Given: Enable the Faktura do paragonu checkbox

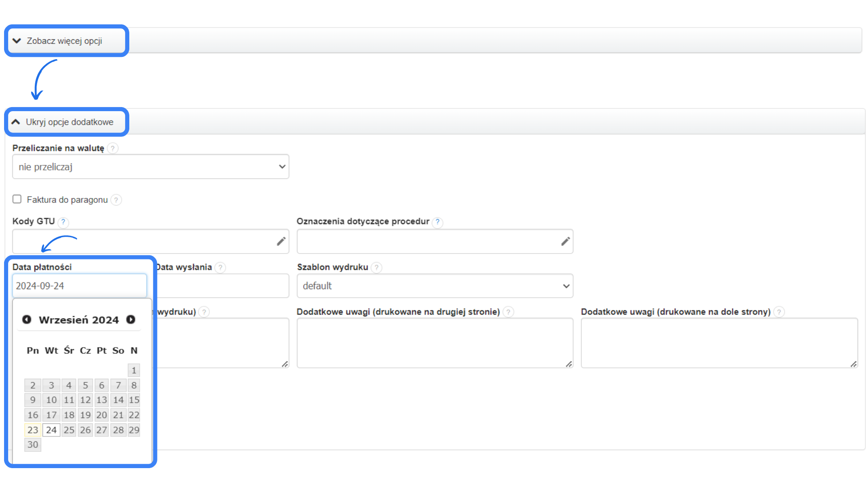Looking at the screenshot, I should (x=17, y=199).
